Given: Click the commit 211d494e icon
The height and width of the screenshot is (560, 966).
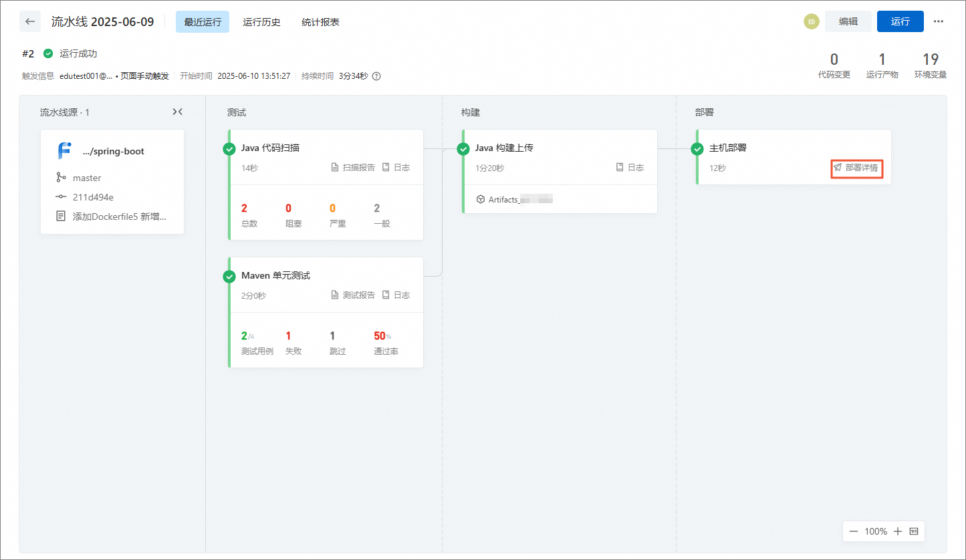Looking at the screenshot, I should pos(62,197).
